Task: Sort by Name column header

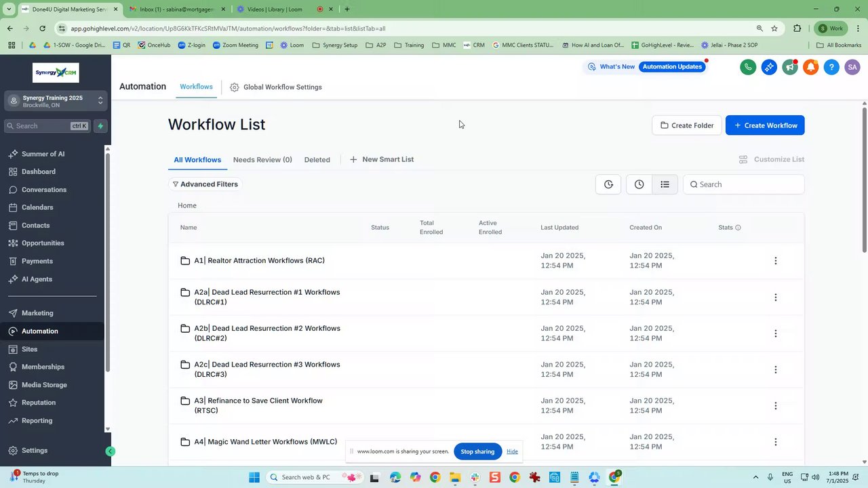Action: click(189, 228)
